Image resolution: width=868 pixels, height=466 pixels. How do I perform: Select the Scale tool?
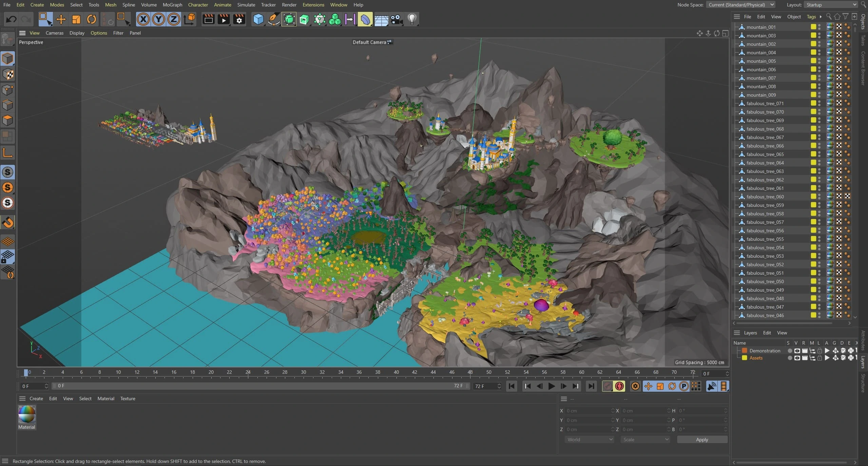[x=76, y=19]
